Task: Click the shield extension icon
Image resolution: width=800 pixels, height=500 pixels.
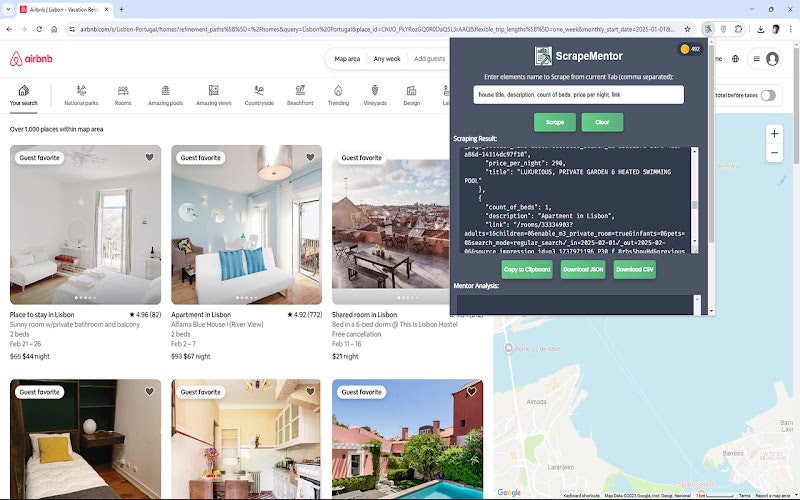Action: point(723,29)
